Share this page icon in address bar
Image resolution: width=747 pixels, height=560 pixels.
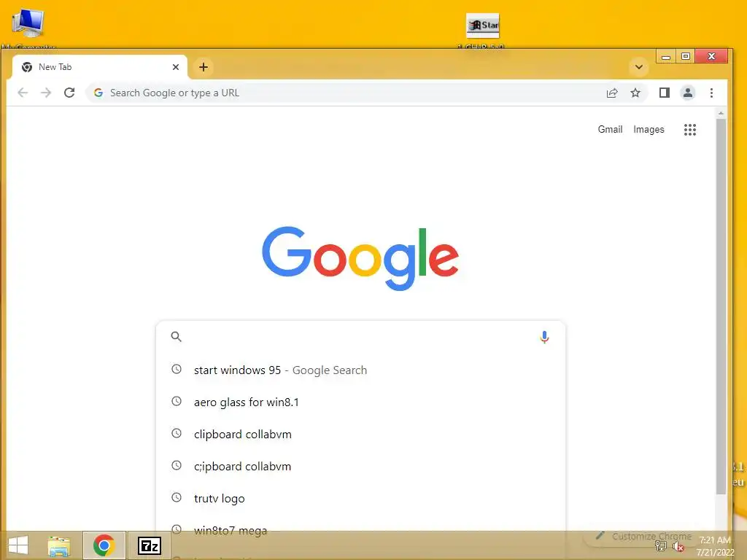[612, 93]
